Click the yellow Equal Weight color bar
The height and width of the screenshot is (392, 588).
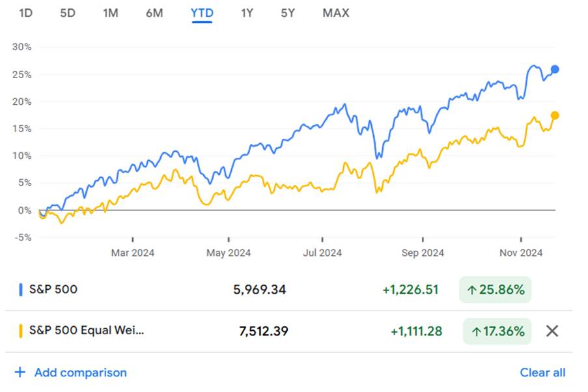tap(21, 331)
